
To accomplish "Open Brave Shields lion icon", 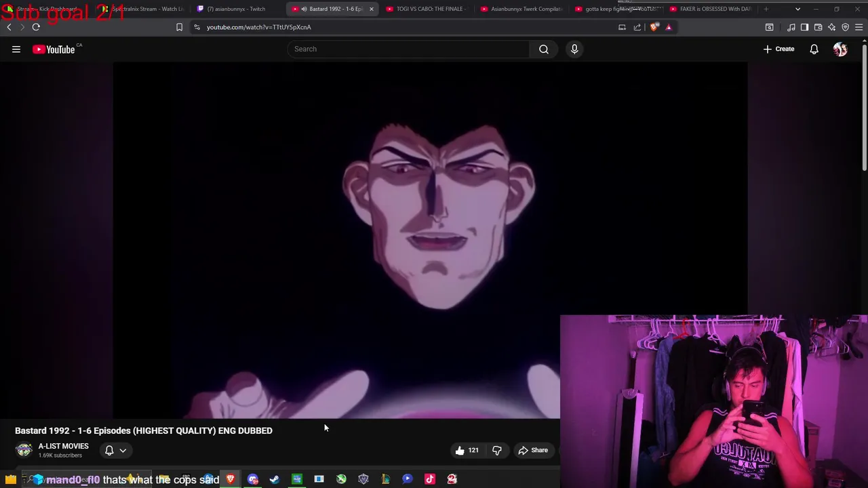I will coord(654,27).
